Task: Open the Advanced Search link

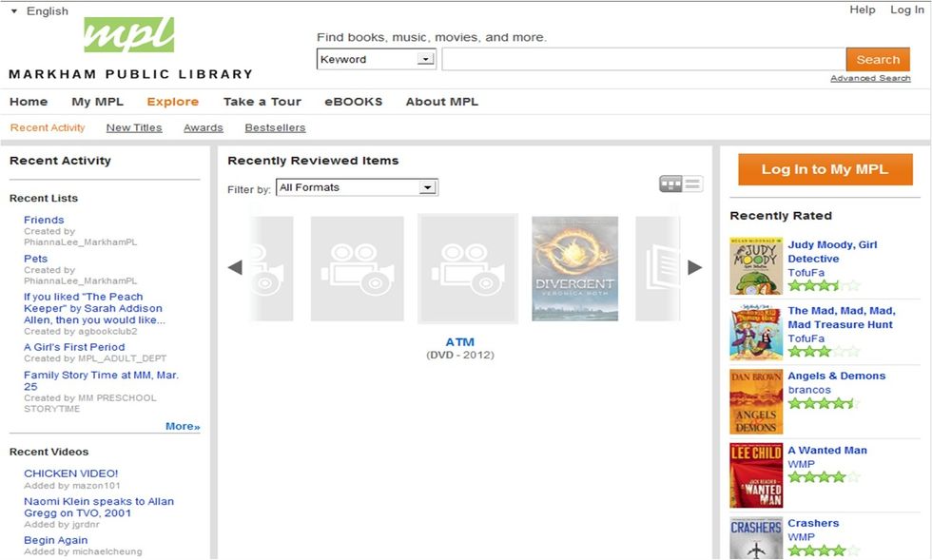Action: (870, 77)
